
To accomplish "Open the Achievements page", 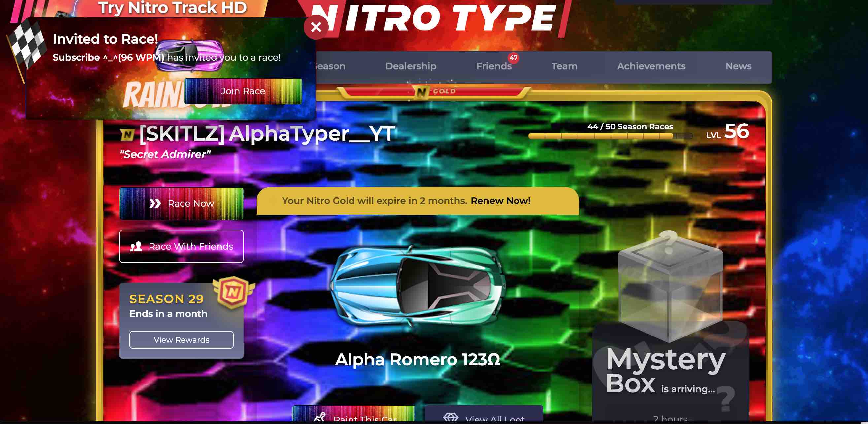I will click(x=651, y=66).
